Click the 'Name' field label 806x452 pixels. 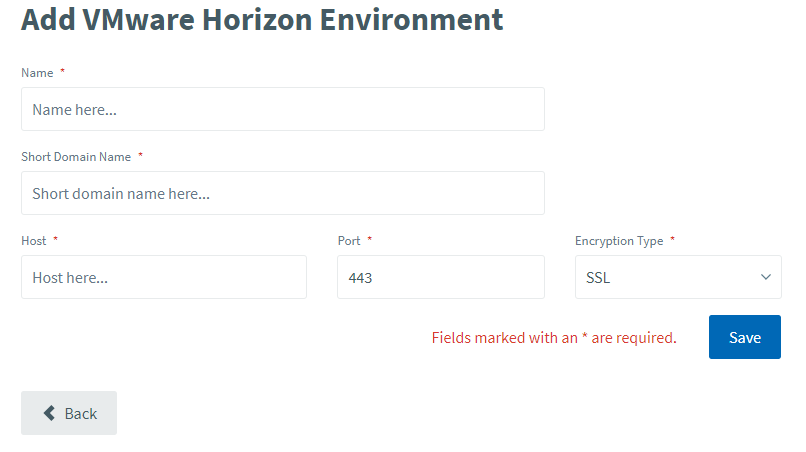[37, 73]
